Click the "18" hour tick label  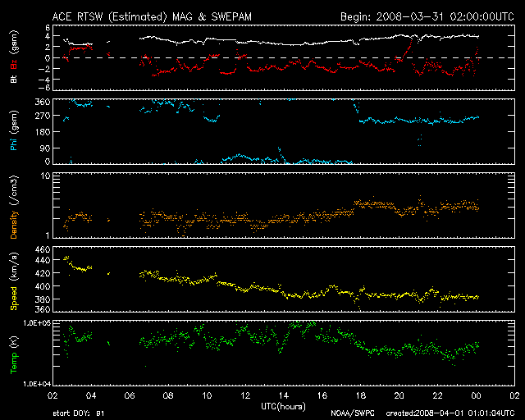pyautogui.click(x=361, y=395)
